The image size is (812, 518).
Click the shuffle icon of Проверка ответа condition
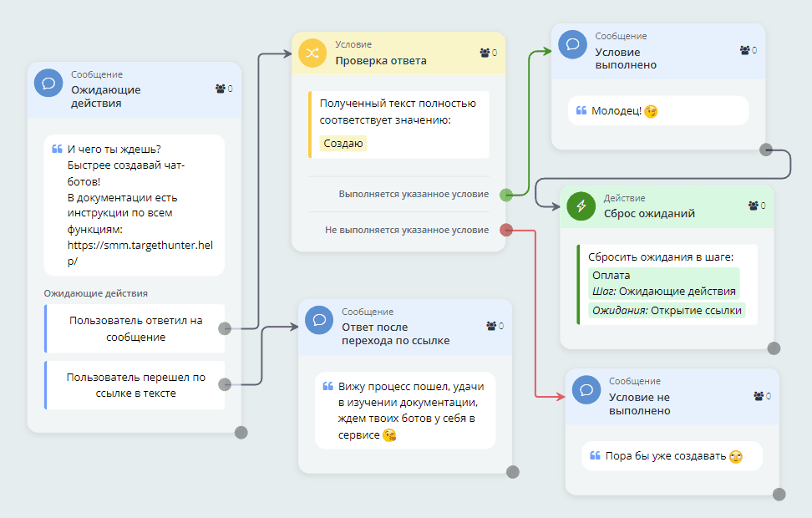pyautogui.click(x=312, y=53)
